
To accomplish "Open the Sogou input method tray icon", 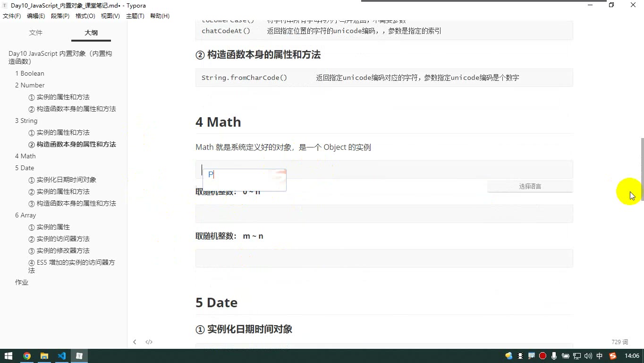I will click(613, 356).
